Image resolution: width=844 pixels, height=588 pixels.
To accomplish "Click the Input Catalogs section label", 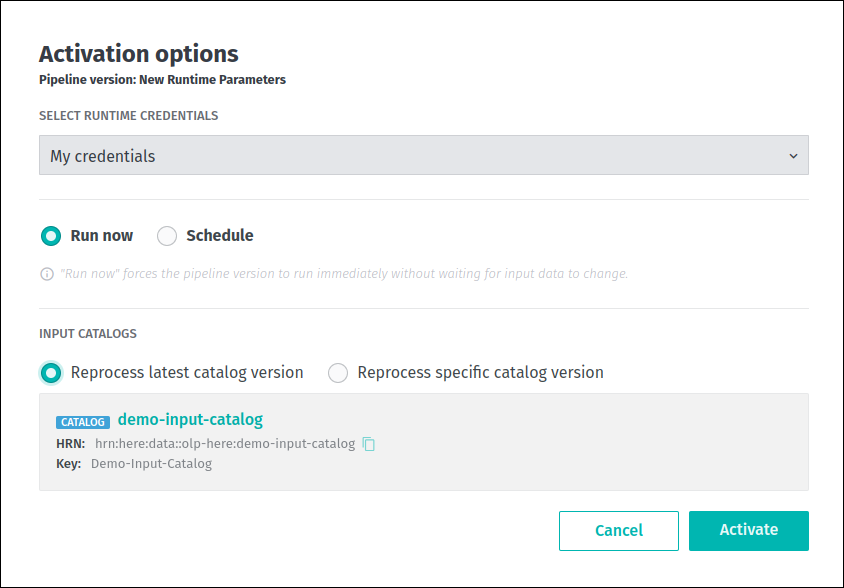I will coord(88,334).
